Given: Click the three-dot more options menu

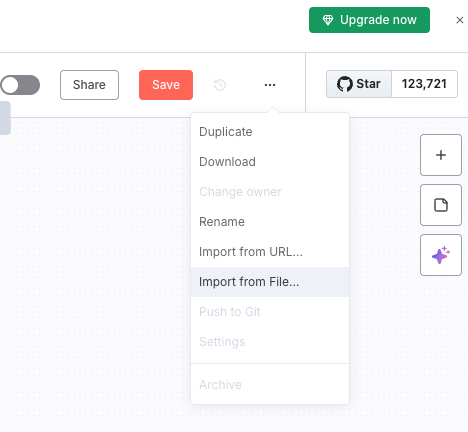Looking at the screenshot, I should [270, 85].
